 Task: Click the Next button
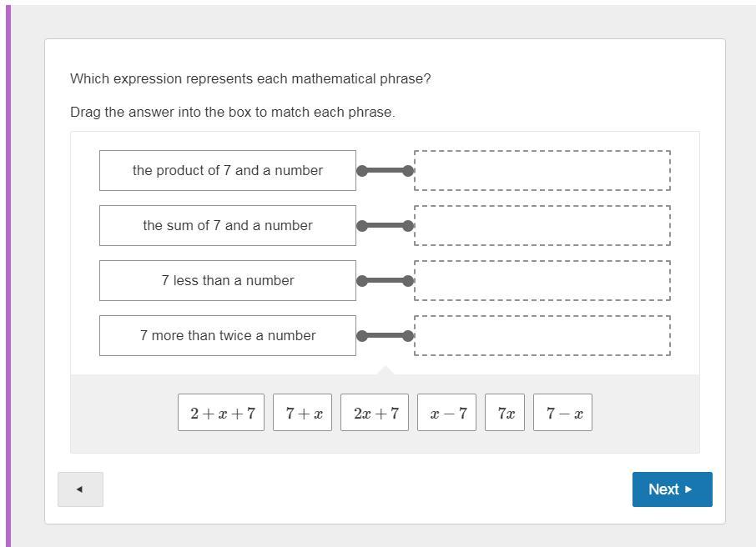pos(672,489)
